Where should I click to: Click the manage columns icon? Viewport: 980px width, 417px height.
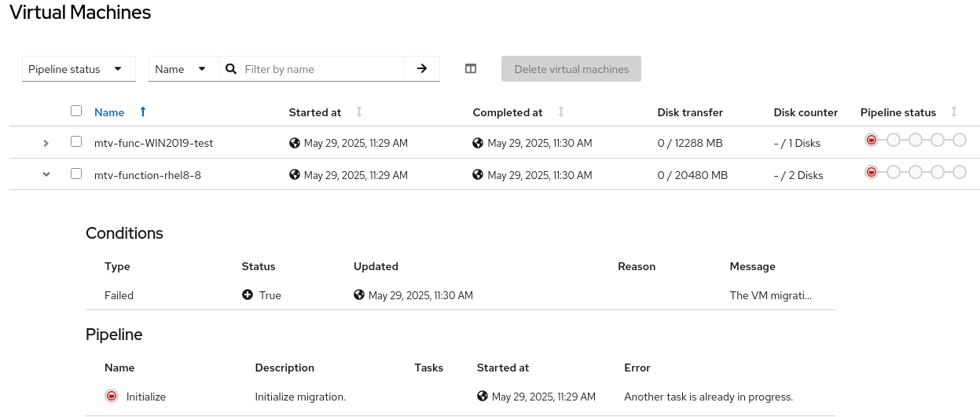point(471,68)
